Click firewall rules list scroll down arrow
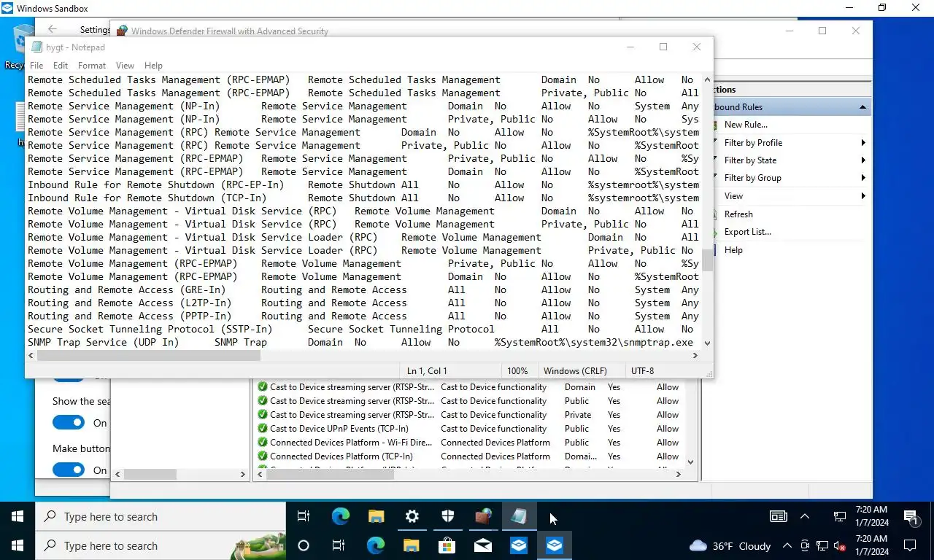The height and width of the screenshot is (560, 934). coord(690,462)
